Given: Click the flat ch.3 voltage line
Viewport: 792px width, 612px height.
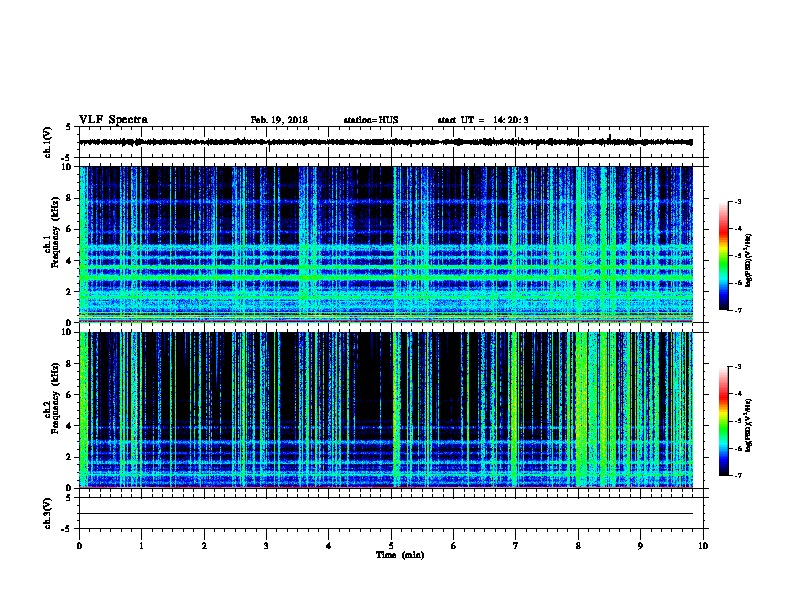Looking at the screenshot, I should click(x=386, y=514).
